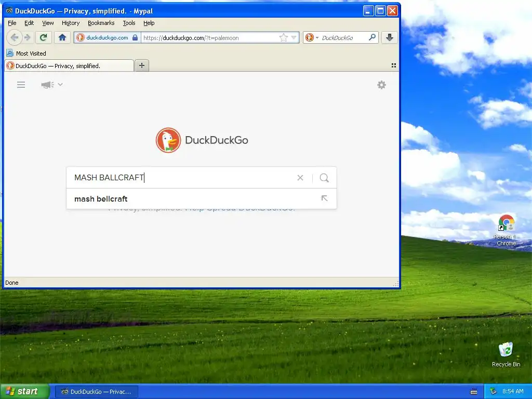Image resolution: width=532 pixels, height=399 pixels.
Task: Fill query using the suggestion arrow icon
Action: (x=324, y=198)
